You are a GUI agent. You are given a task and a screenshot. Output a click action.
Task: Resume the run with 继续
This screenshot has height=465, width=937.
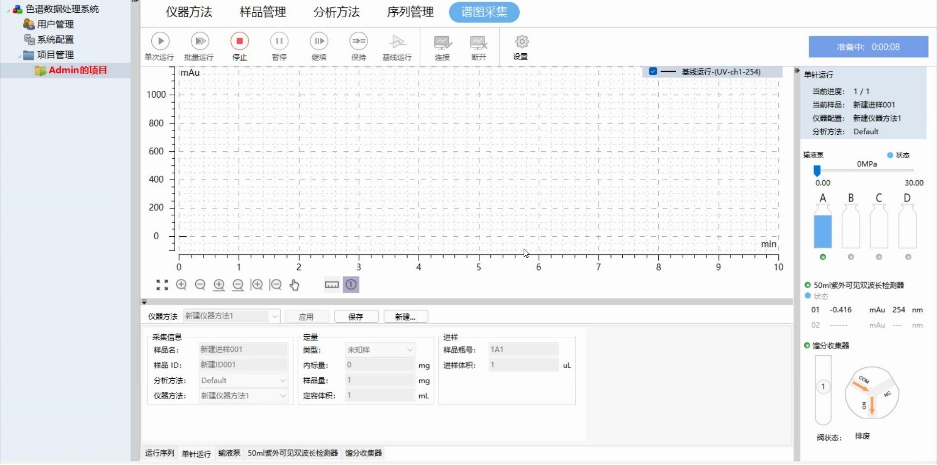[x=319, y=47]
